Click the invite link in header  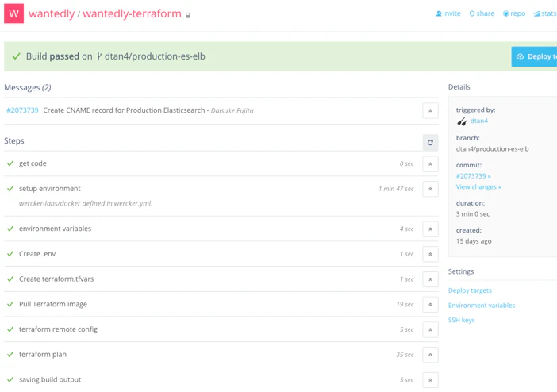(448, 13)
